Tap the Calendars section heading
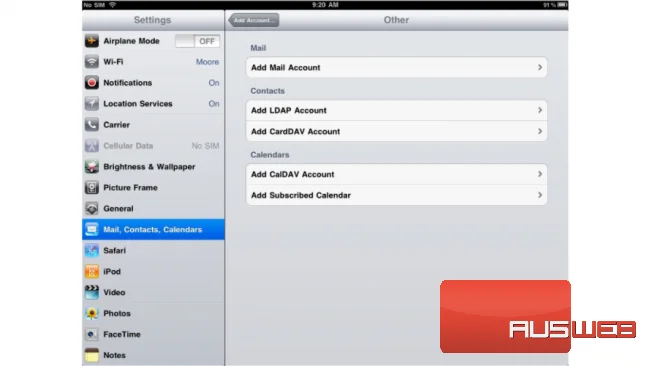Image resolution: width=650 pixels, height=366 pixels. pos(270,155)
